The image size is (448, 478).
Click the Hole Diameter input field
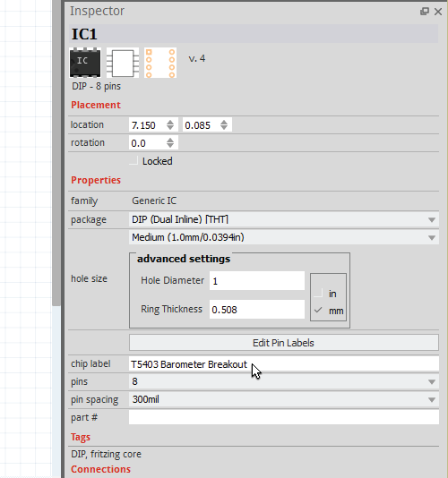tap(257, 281)
